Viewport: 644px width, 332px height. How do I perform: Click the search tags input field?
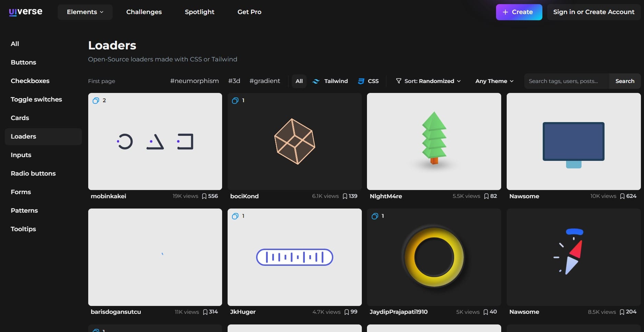566,81
